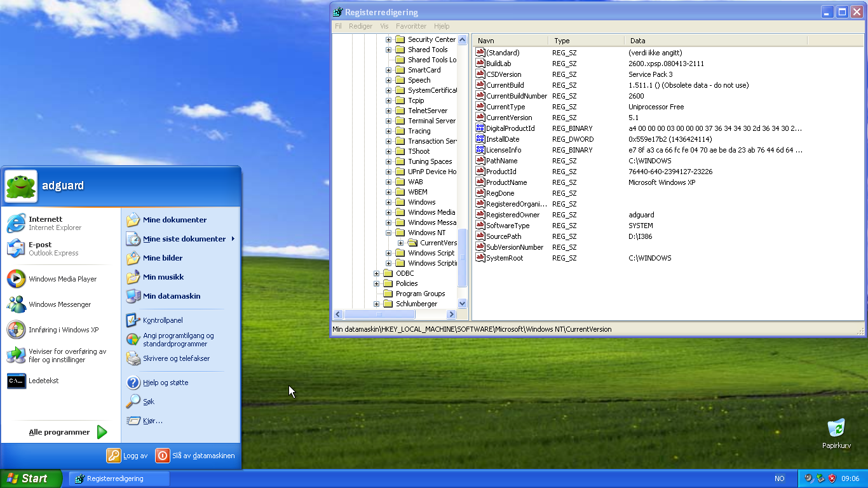Click the DigitalProductId binary value icon
The image size is (868, 488).
(480, 128)
